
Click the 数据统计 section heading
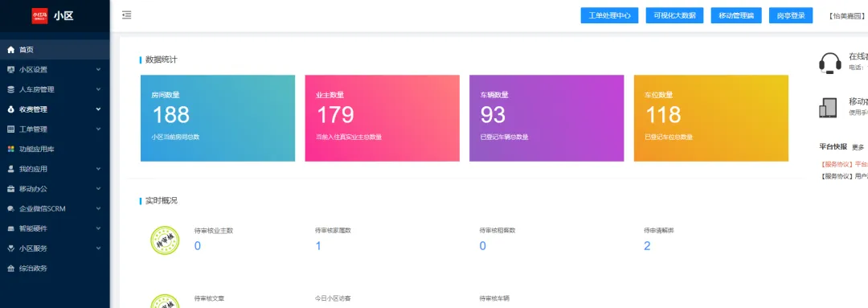click(161, 60)
